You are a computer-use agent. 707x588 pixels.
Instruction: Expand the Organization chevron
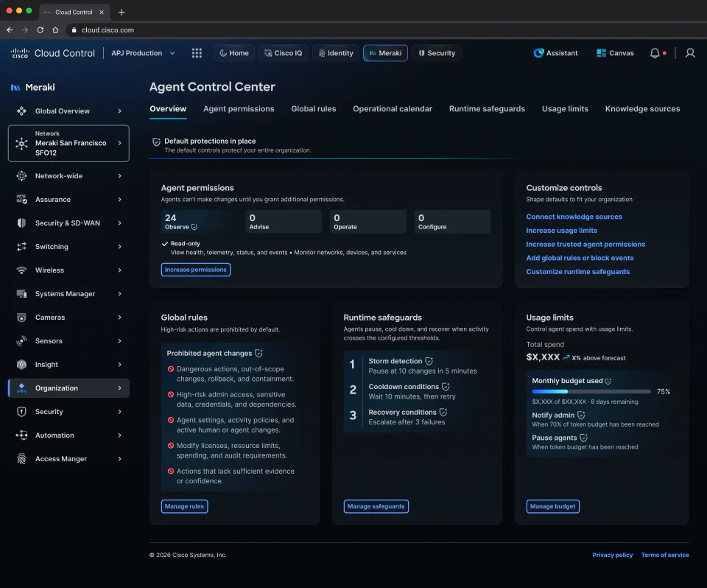pyautogui.click(x=119, y=388)
